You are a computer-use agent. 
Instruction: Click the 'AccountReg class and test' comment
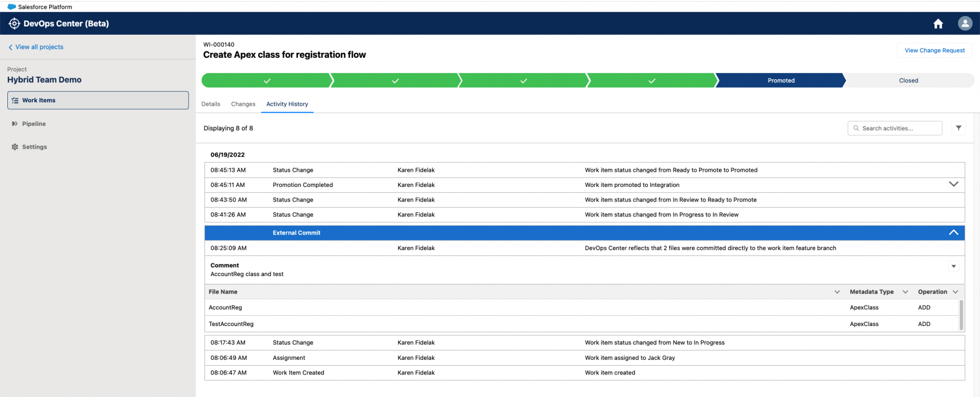click(247, 274)
